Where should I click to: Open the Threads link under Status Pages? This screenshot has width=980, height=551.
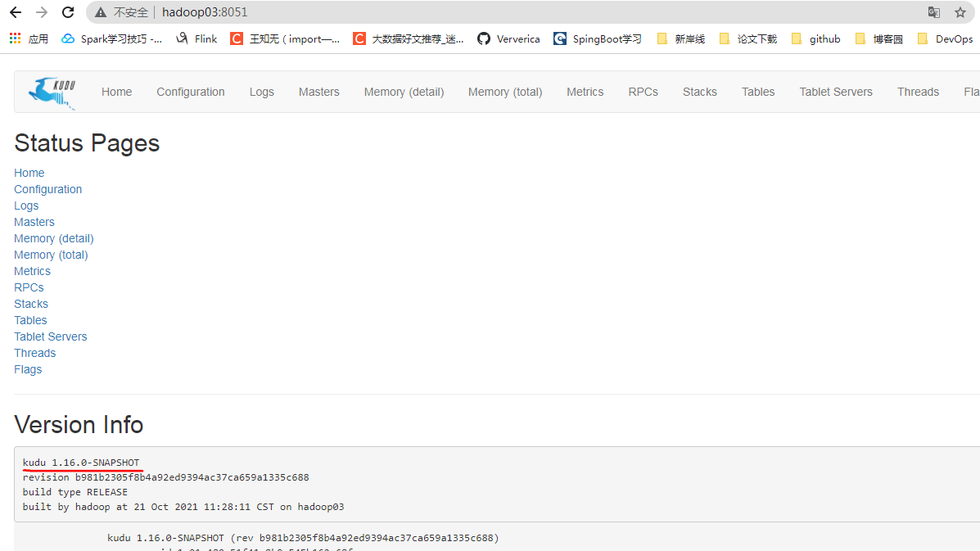pyautogui.click(x=35, y=353)
